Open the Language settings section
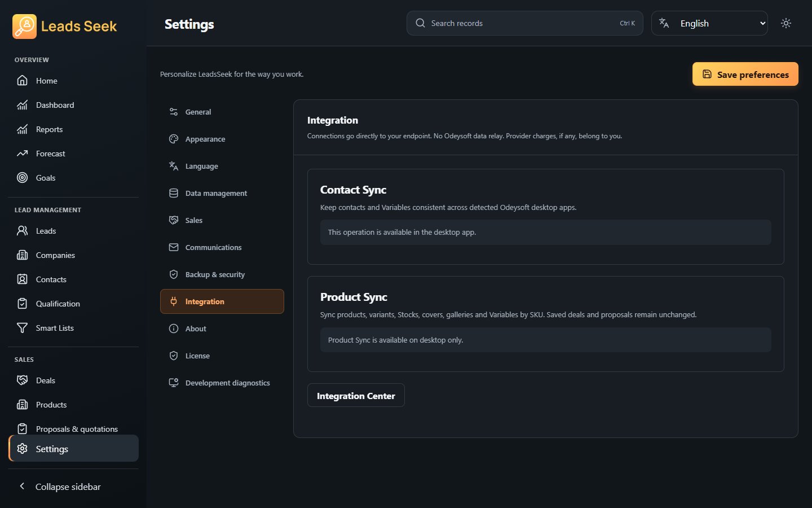The width and height of the screenshot is (812, 508). pos(222,166)
